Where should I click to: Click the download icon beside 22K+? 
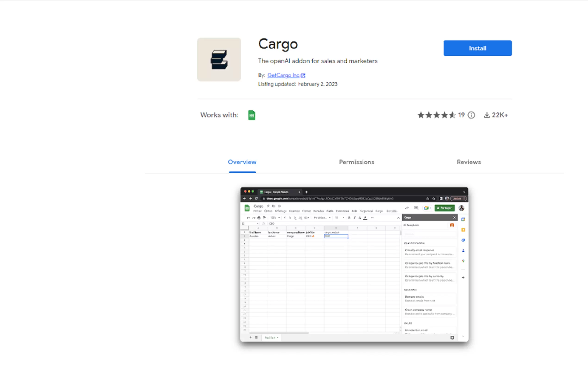click(x=487, y=115)
